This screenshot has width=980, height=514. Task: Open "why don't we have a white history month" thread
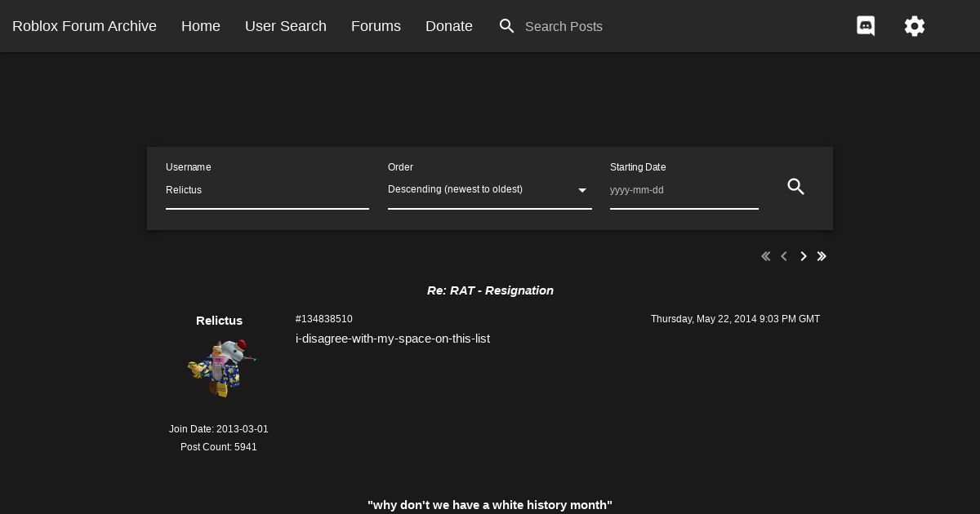coord(490,505)
